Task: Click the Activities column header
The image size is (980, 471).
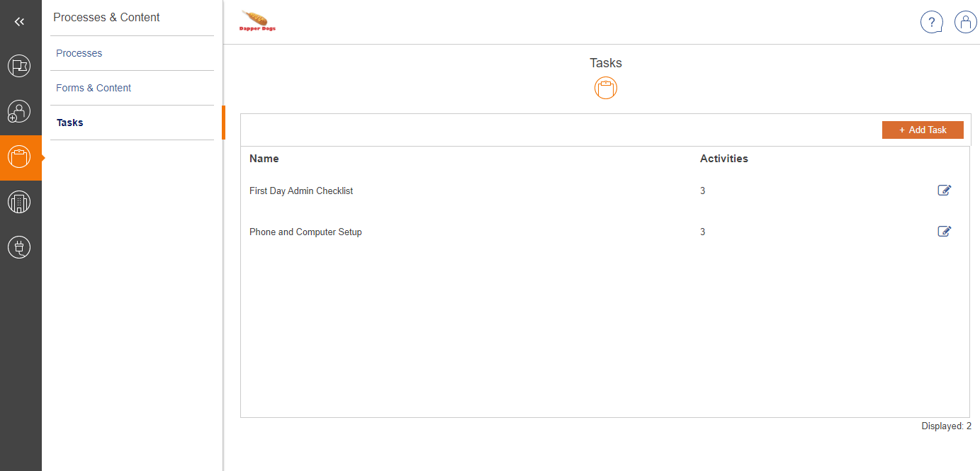Action: click(x=724, y=159)
